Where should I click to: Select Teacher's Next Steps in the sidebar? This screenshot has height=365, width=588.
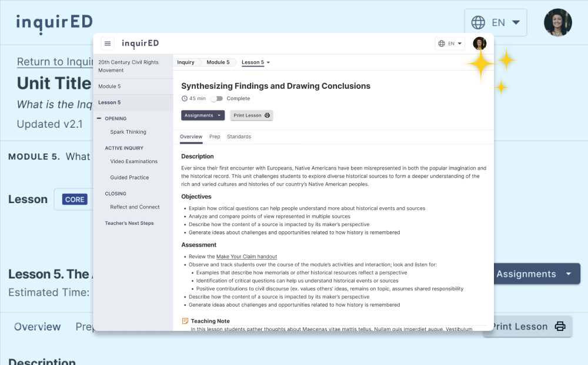129,223
